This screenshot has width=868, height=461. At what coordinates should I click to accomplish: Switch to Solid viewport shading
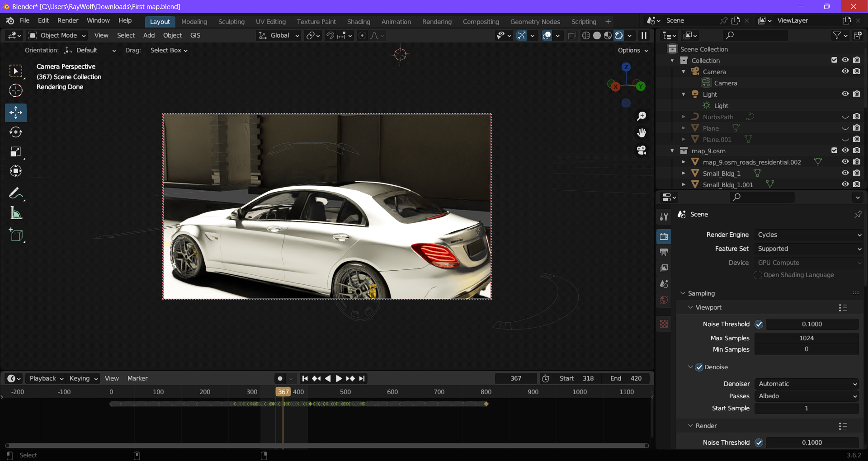(597, 35)
